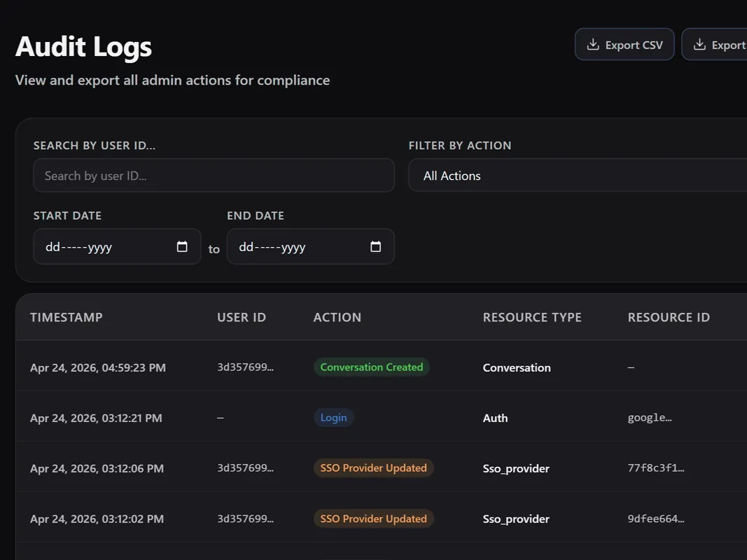747x560 pixels.
Task: Click the Export CSV button
Action: click(x=624, y=45)
